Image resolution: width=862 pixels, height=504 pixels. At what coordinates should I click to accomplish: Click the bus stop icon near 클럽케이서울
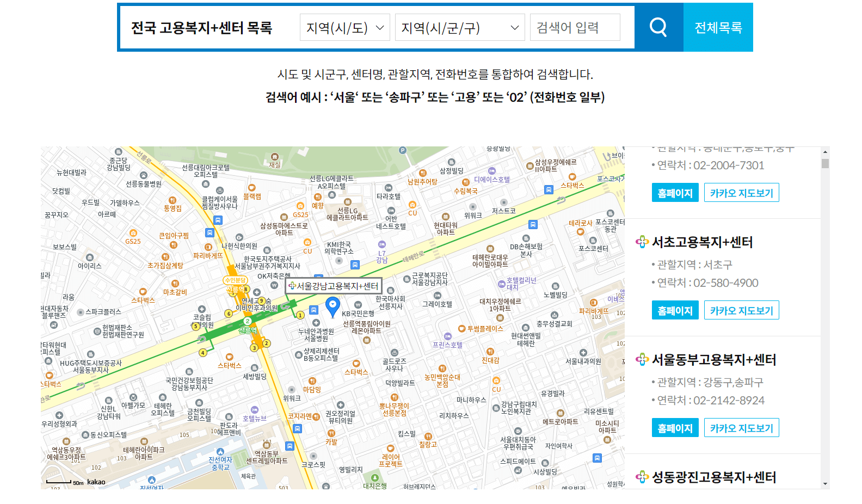point(218,220)
